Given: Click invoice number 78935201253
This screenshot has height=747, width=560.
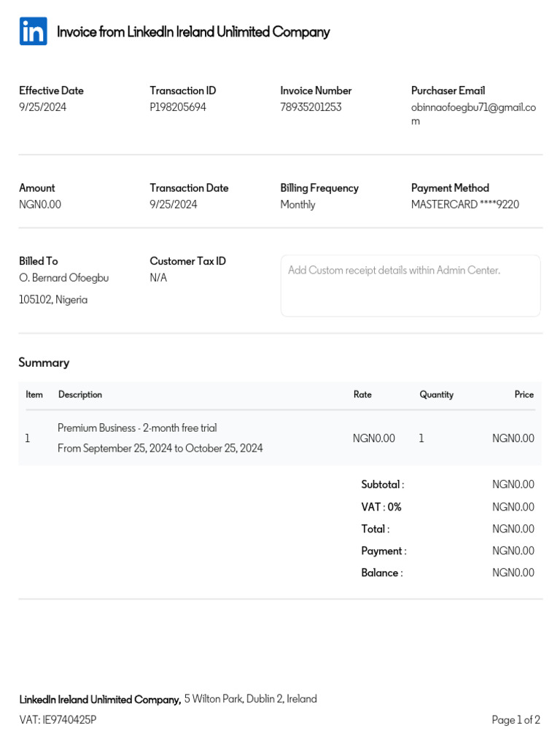Looking at the screenshot, I should [311, 107].
